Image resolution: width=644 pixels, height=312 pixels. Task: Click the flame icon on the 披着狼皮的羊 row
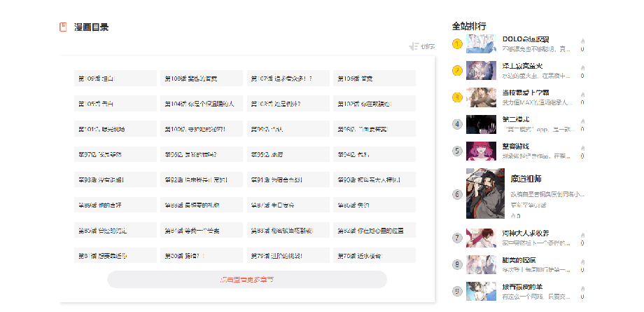582,289
